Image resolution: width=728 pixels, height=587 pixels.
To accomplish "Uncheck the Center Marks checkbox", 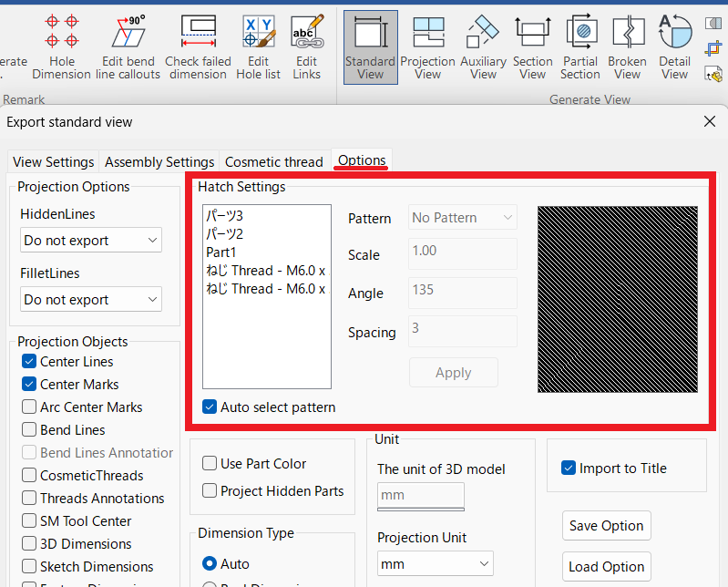I will tap(29, 384).
